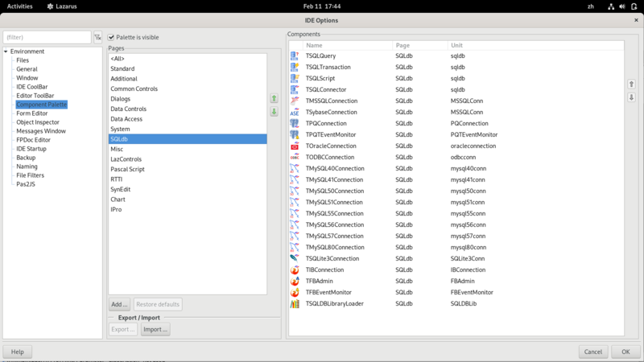
Task: Click the filter options icon beside the filter box
Action: point(97,37)
